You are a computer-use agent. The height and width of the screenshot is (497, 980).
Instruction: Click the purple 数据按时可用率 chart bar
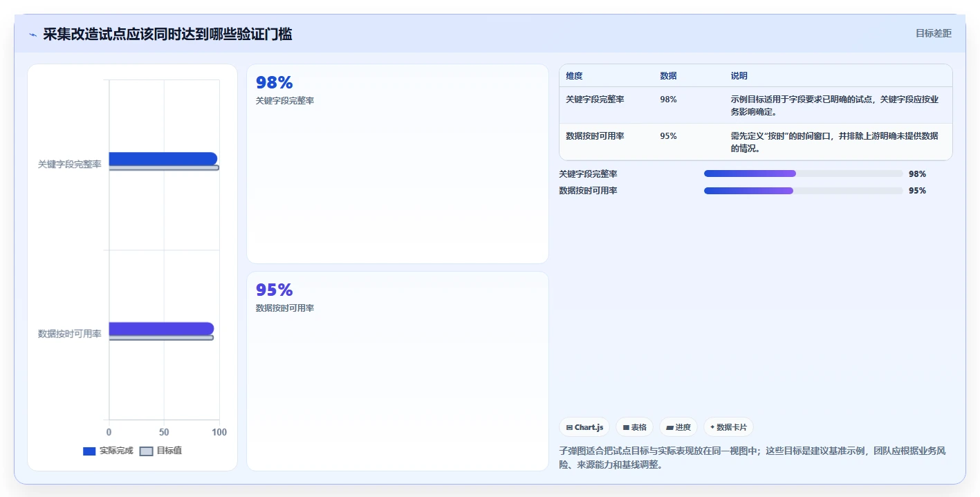161,328
